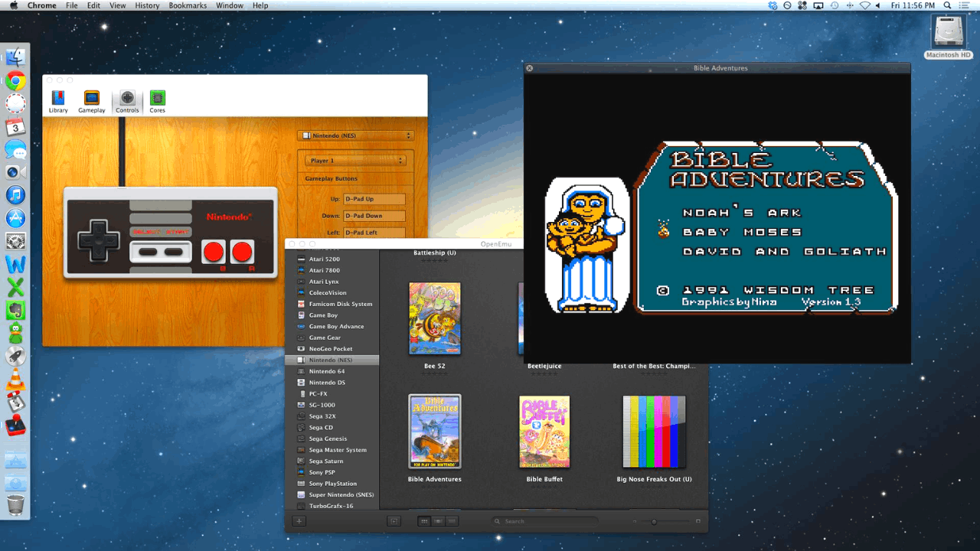This screenshot has height=551, width=980.
Task: Select Sega Saturn in the sidebar
Action: (x=332, y=461)
